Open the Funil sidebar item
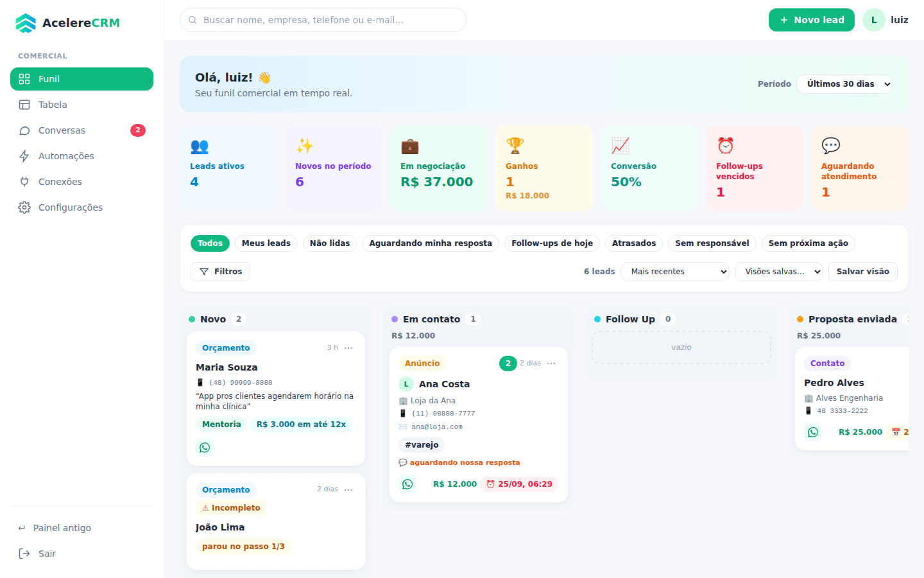 pyautogui.click(x=81, y=79)
